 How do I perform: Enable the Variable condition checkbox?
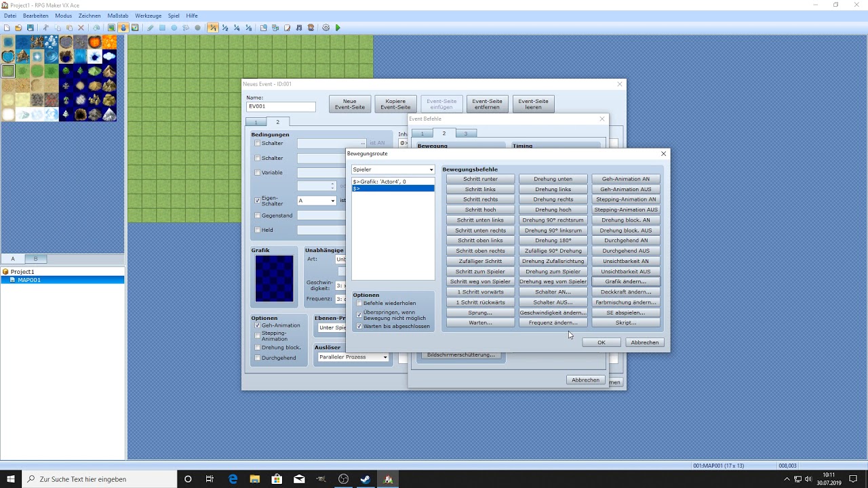(x=258, y=173)
